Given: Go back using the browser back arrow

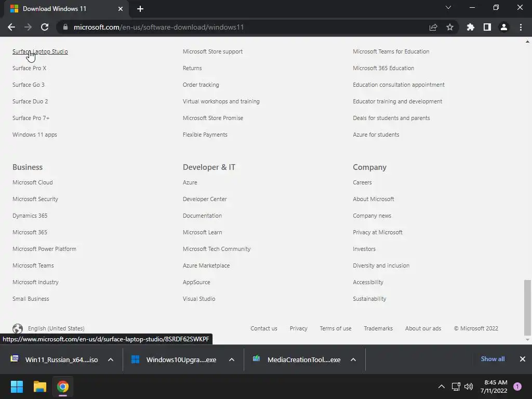Looking at the screenshot, I should tap(11, 27).
